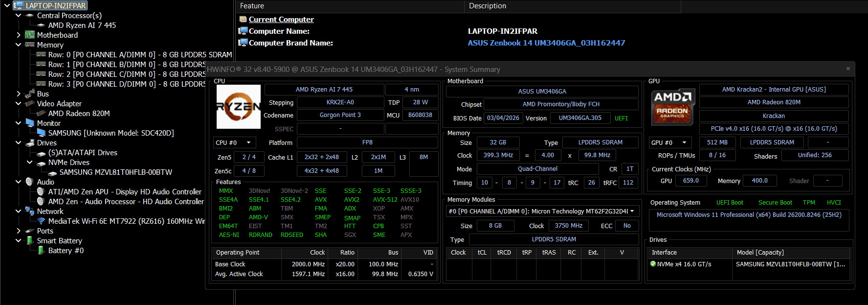Click the drive icon for NVMe Drives
The height and width of the screenshot is (305, 868).
pos(41,163)
